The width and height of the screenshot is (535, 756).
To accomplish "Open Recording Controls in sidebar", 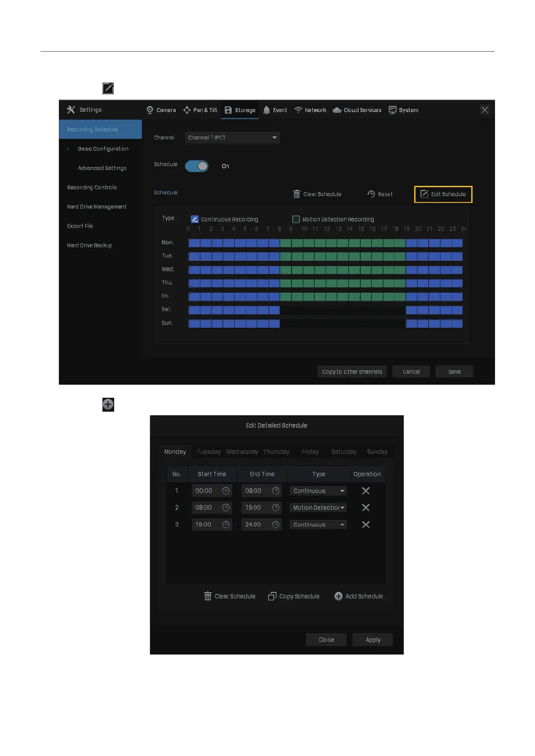I will coord(92,187).
